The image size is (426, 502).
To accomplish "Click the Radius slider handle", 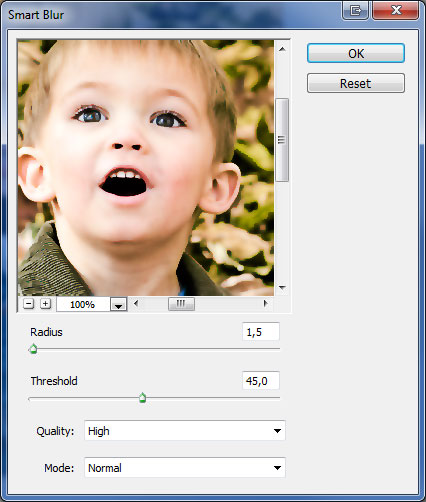I will click(33, 349).
